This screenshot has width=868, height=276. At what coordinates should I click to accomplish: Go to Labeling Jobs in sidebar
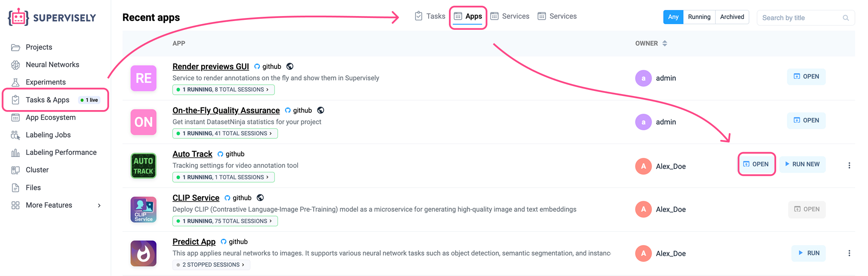[x=48, y=135]
